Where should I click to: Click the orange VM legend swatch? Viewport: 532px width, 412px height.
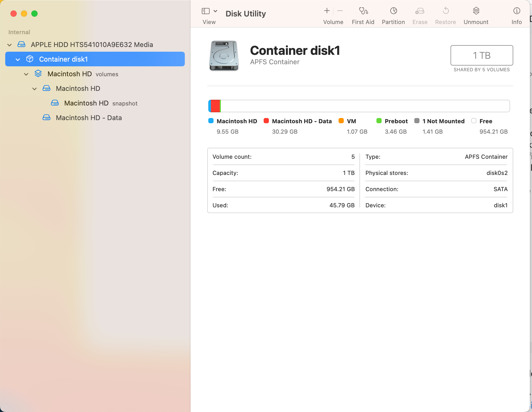(341, 121)
